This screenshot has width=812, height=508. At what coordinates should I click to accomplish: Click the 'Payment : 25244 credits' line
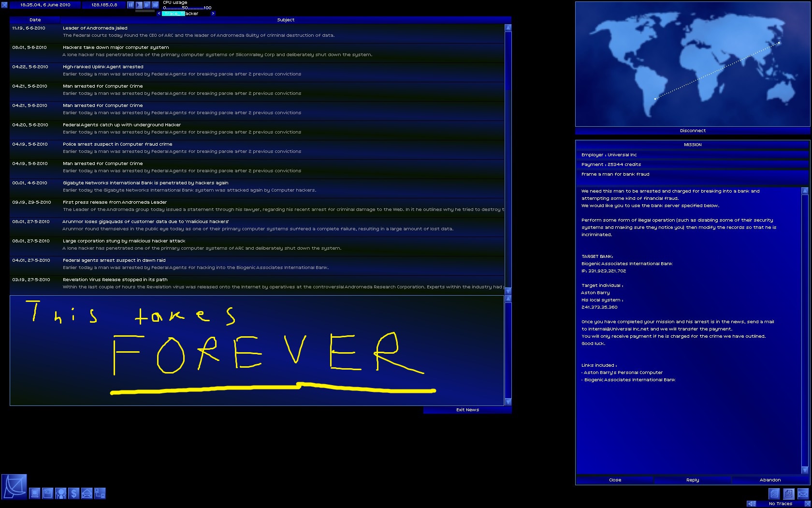tap(693, 164)
